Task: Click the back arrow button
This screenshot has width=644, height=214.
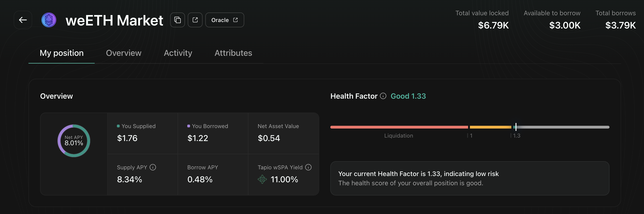Action: (x=23, y=20)
